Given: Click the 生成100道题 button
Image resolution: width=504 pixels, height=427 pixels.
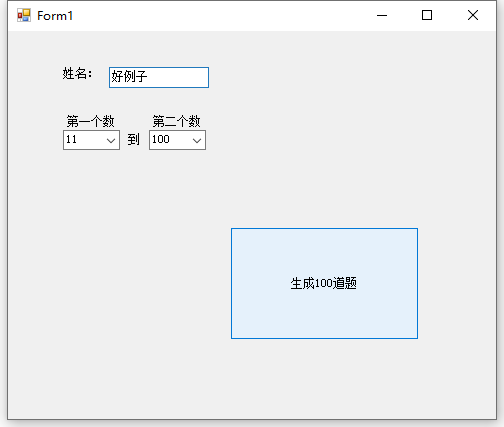Looking at the screenshot, I should (324, 283).
